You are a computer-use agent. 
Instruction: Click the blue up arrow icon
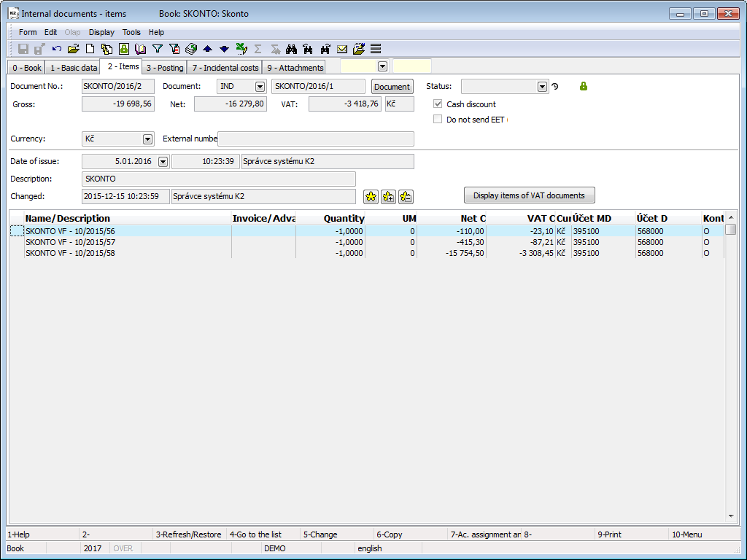pyautogui.click(x=208, y=49)
